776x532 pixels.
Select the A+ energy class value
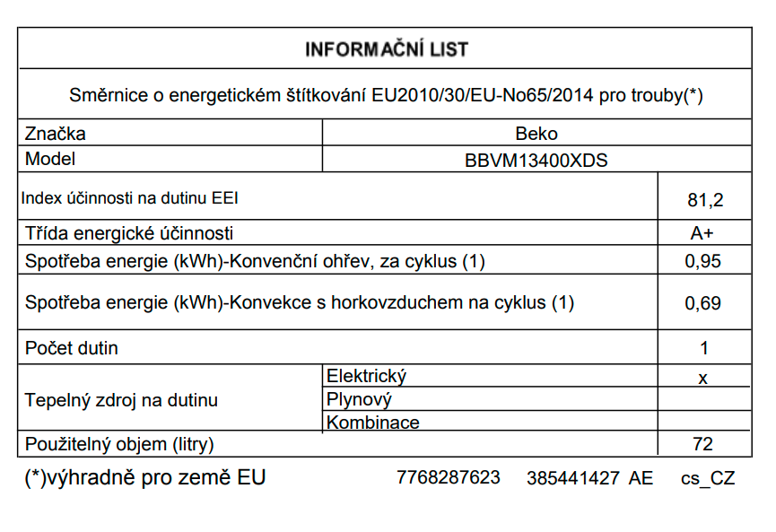click(702, 234)
